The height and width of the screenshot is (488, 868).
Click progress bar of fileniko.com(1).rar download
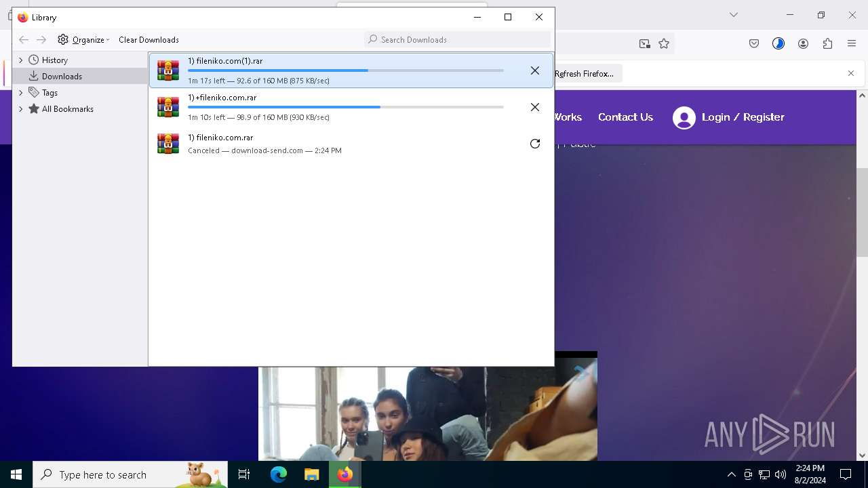[346, 70]
